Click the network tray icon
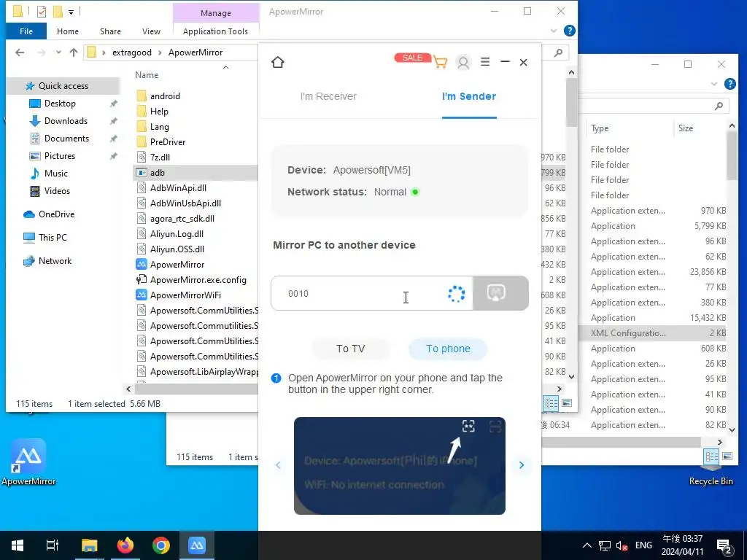 605,545
